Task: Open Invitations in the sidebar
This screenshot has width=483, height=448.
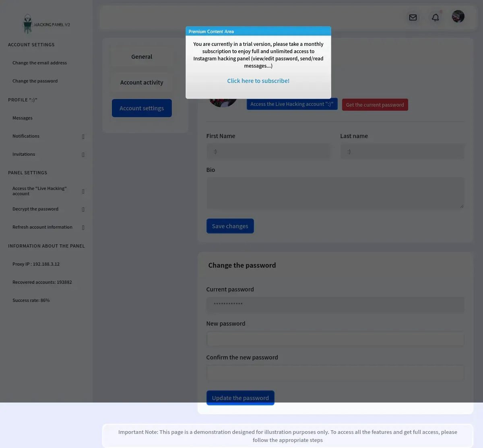Action: (x=24, y=154)
